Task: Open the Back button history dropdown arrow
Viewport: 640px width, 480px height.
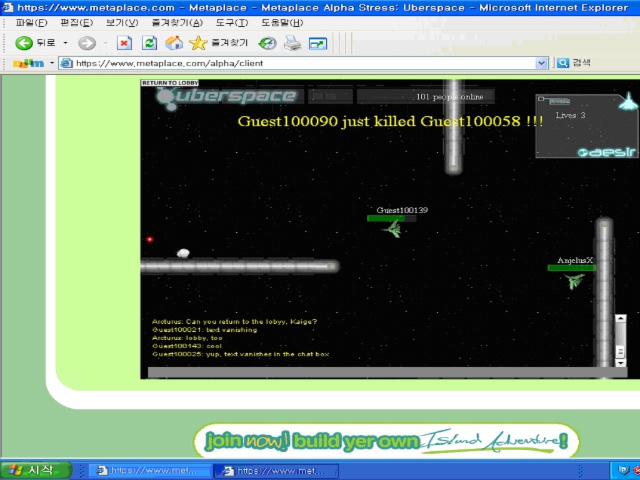Action: (65, 43)
